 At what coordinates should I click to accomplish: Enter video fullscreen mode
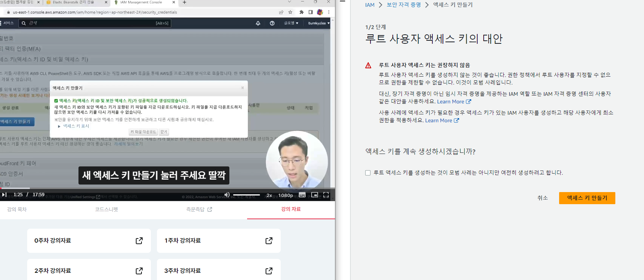[x=326, y=195]
